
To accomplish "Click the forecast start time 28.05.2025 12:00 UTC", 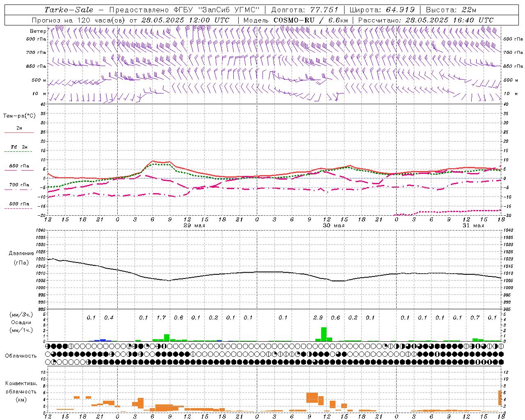I will (x=185, y=20).
